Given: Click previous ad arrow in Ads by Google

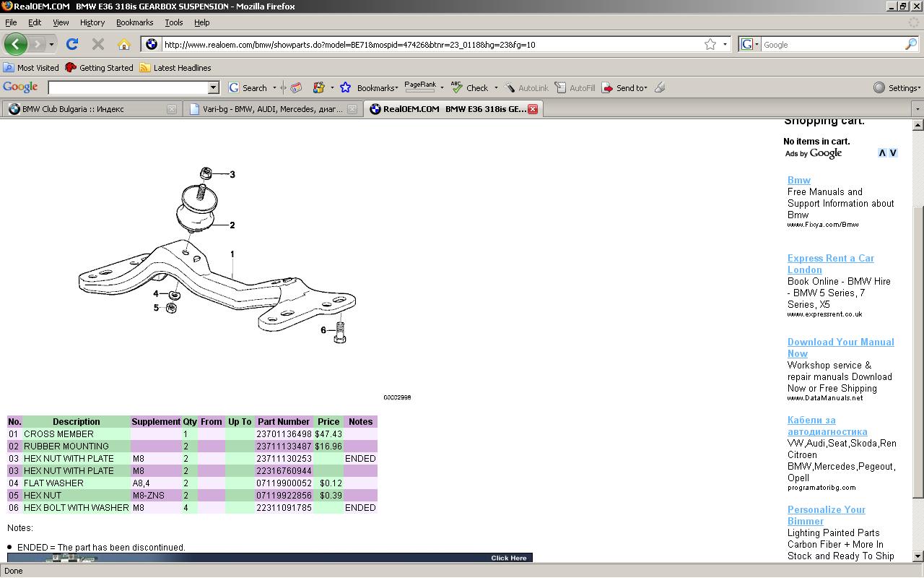Looking at the screenshot, I should point(882,153).
